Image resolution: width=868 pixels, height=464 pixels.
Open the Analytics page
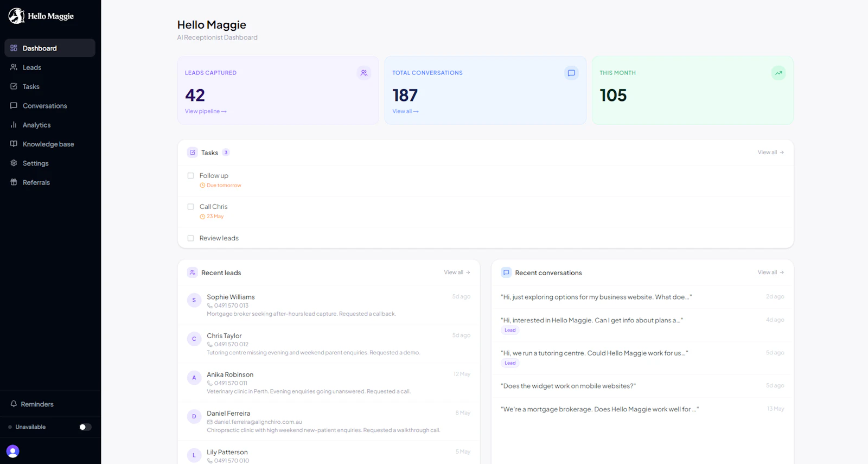(50, 125)
